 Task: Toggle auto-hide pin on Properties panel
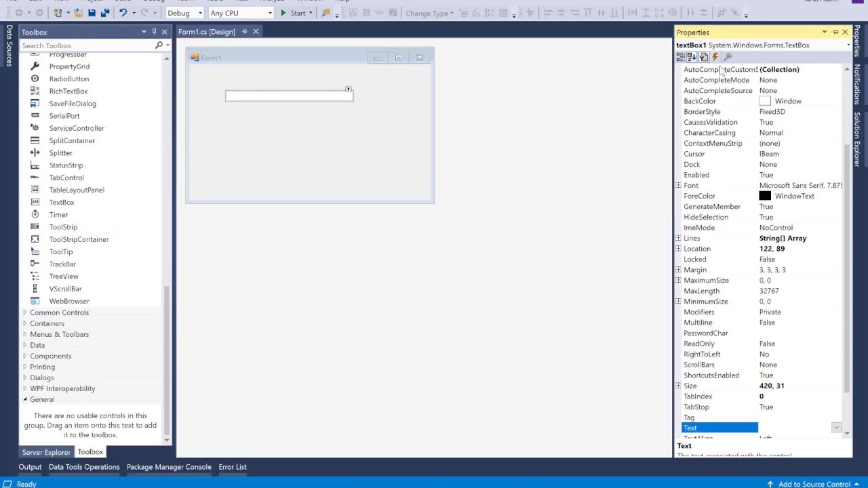pyautogui.click(x=835, y=32)
